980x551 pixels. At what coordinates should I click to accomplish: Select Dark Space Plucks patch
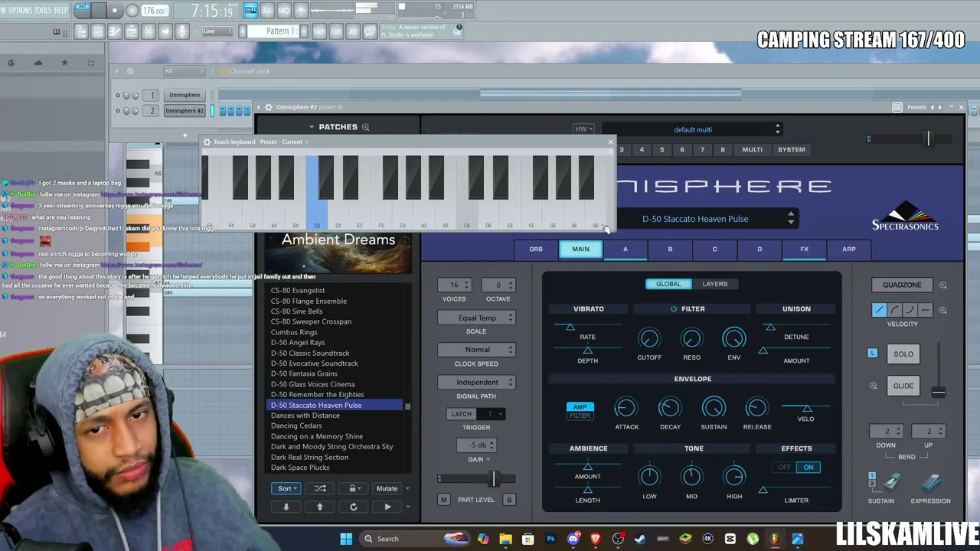click(300, 468)
